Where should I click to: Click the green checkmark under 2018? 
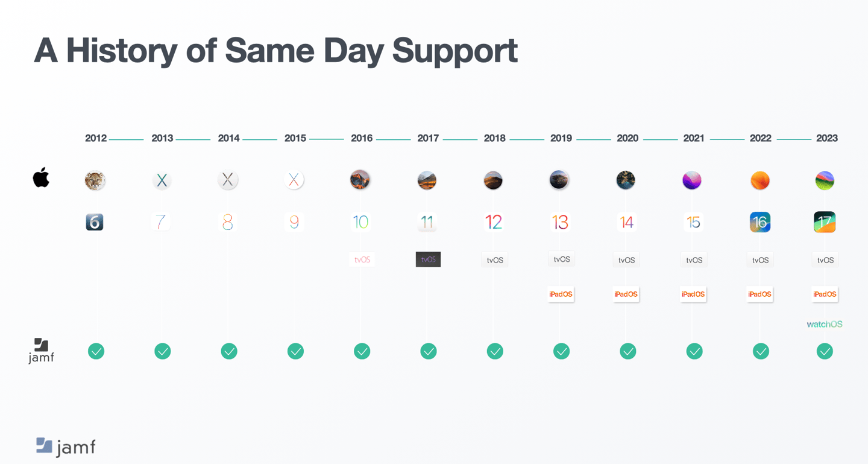tap(495, 351)
